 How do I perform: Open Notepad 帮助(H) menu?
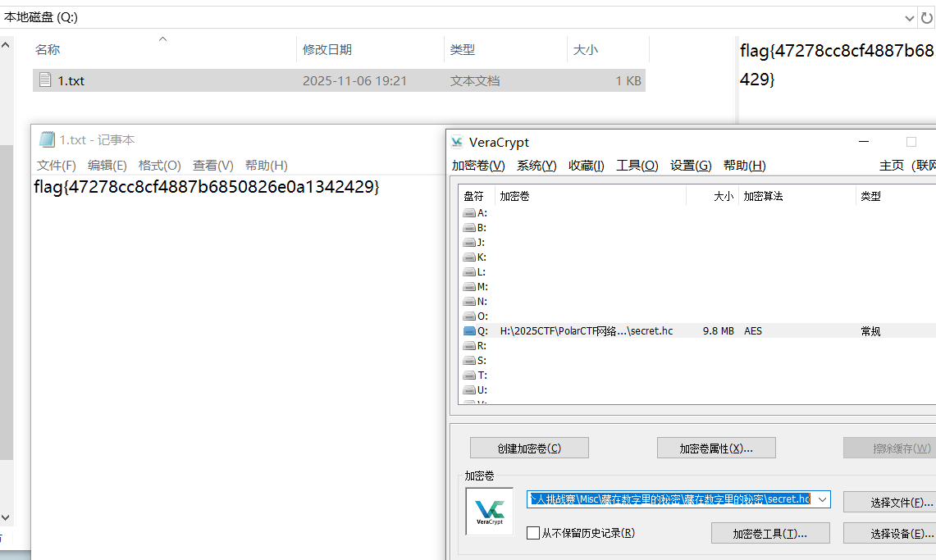click(267, 165)
